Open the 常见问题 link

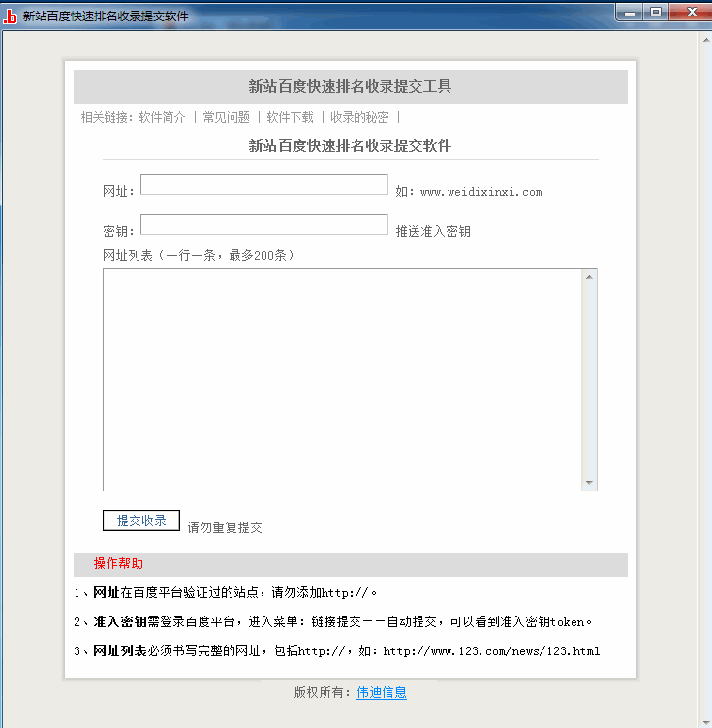tap(227, 117)
